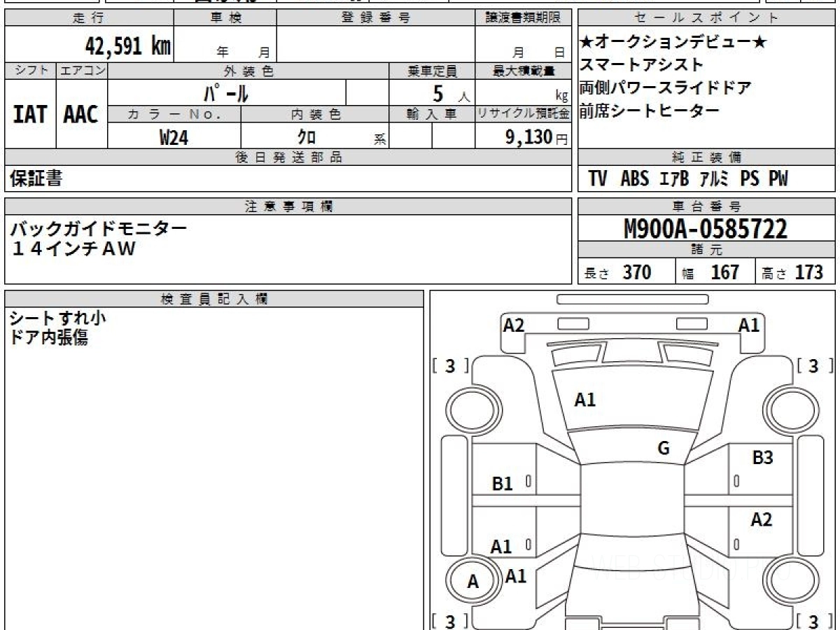Click the アルミ equipment code
Image resolution: width=840 pixels, height=630 pixels.
click(715, 179)
